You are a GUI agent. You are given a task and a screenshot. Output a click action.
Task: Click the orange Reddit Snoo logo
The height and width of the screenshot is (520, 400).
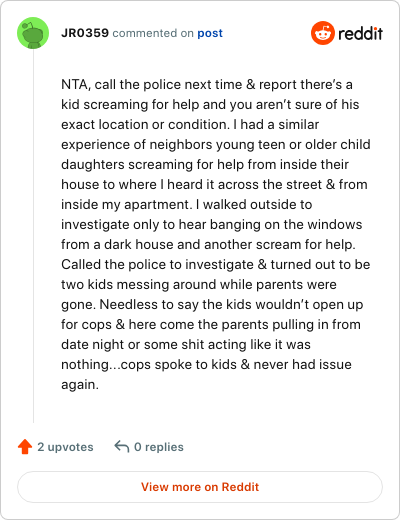coord(323,33)
